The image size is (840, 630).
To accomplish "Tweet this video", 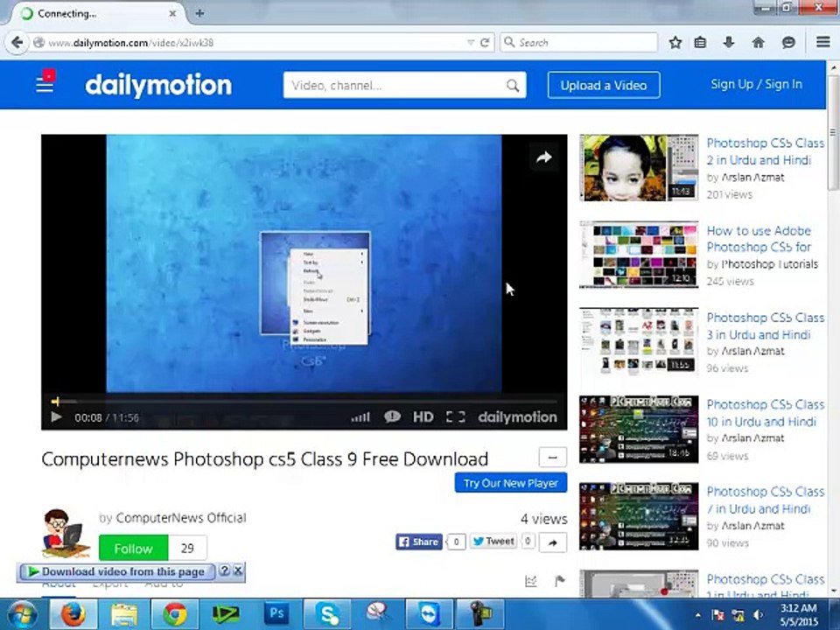I will coord(493,541).
